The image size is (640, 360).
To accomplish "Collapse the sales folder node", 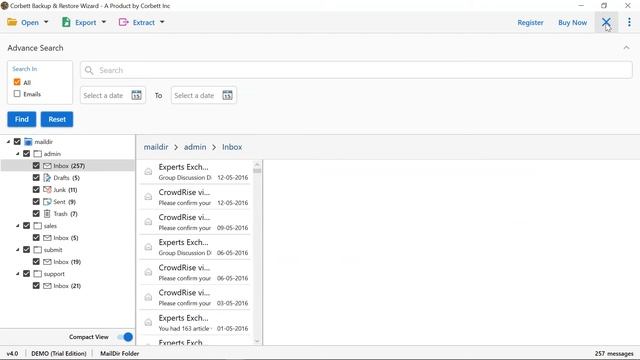I will 18,226.
